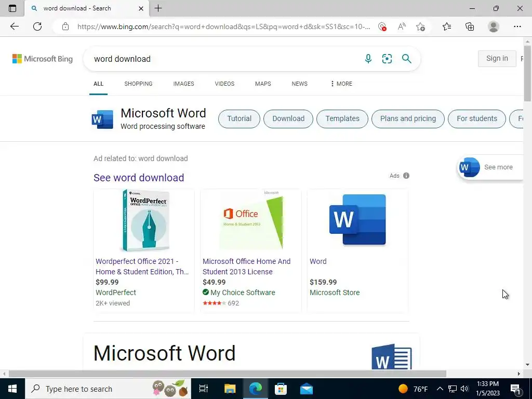Click the Edge tab actions menu icon
This screenshot has width=532, height=399.
coord(12,8)
